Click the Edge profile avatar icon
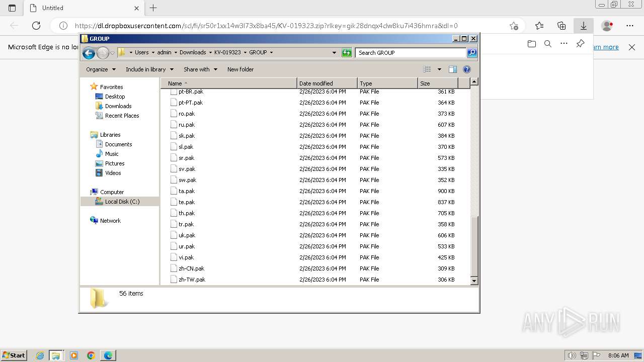This screenshot has width=644, height=362. click(x=607, y=26)
